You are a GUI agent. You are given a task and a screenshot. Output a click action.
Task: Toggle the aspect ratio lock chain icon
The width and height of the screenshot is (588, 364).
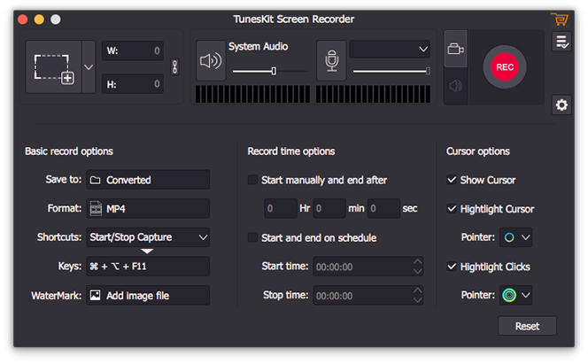pos(174,67)
